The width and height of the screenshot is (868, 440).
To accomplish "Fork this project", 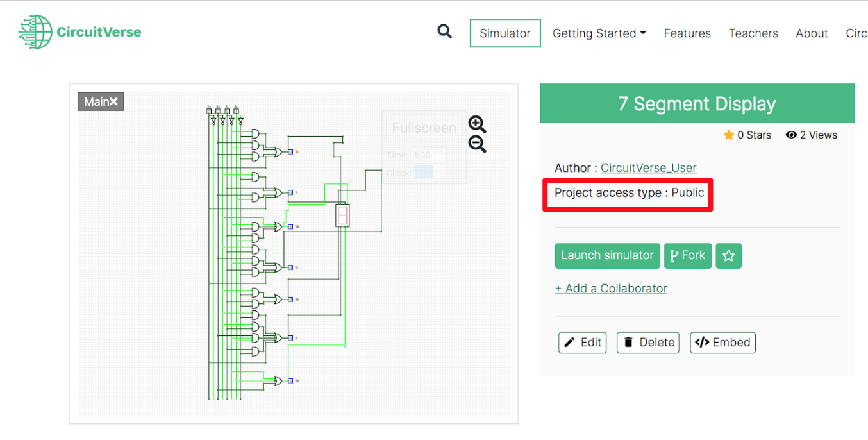I will [687, 255].
